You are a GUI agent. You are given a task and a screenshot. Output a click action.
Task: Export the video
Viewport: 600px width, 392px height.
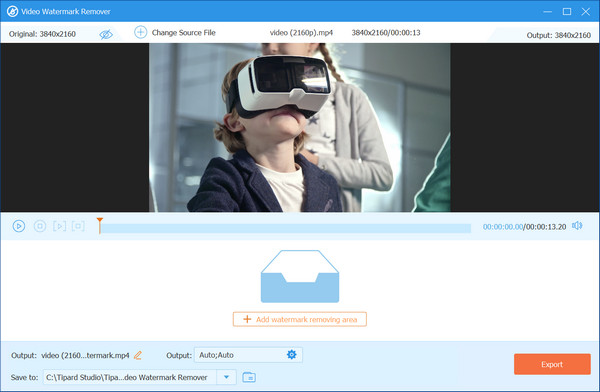[x=552, y=364]
